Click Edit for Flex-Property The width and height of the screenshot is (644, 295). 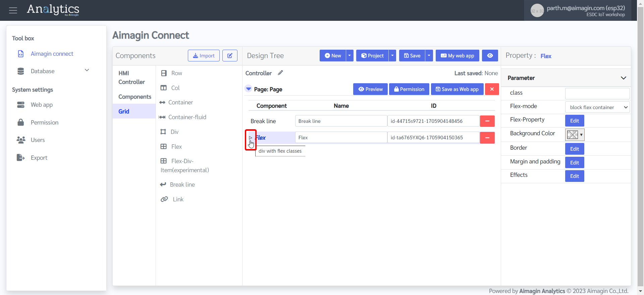click(x=575, y=121)
